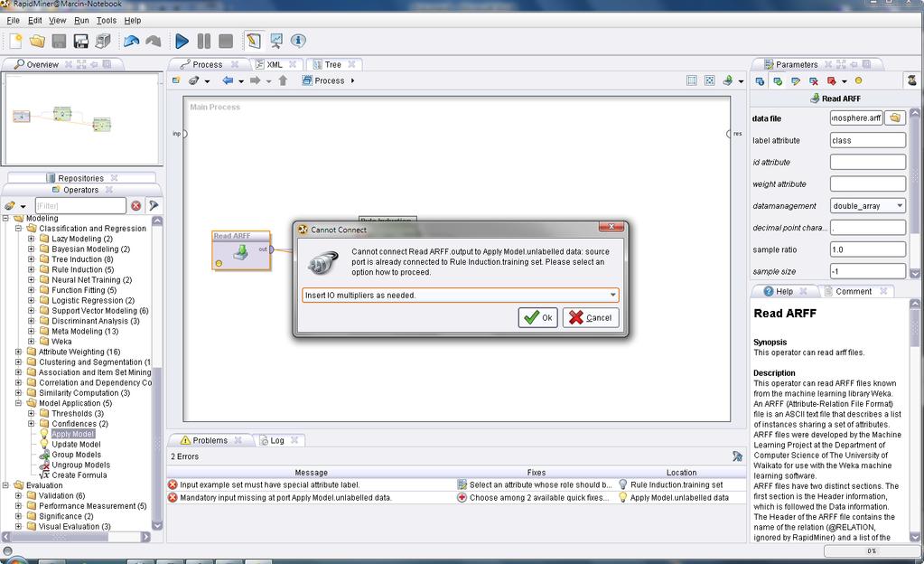Click the red X icon in Parameters toolbar
Screen dimensions: 924x564
[813, 80]
